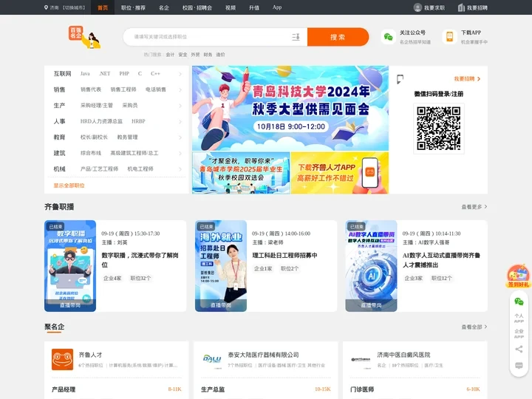Open the 签到好礼 floating gift icon

coord(519,276)
